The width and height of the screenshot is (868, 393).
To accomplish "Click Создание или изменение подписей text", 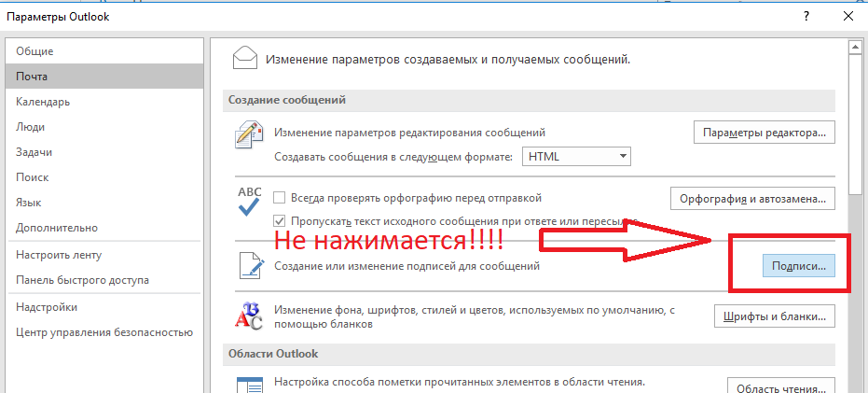I will click(x=406, y=266).
